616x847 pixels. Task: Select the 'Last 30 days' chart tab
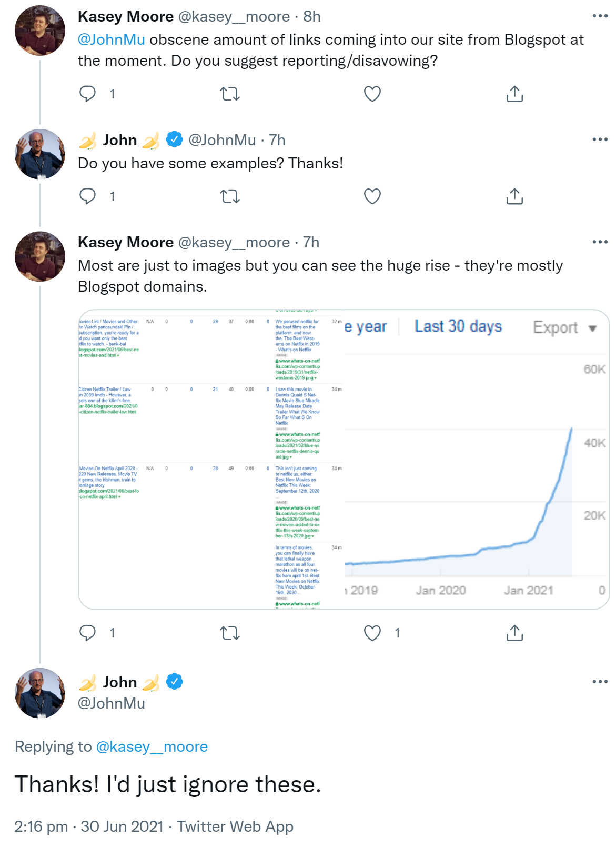[458, 326]
